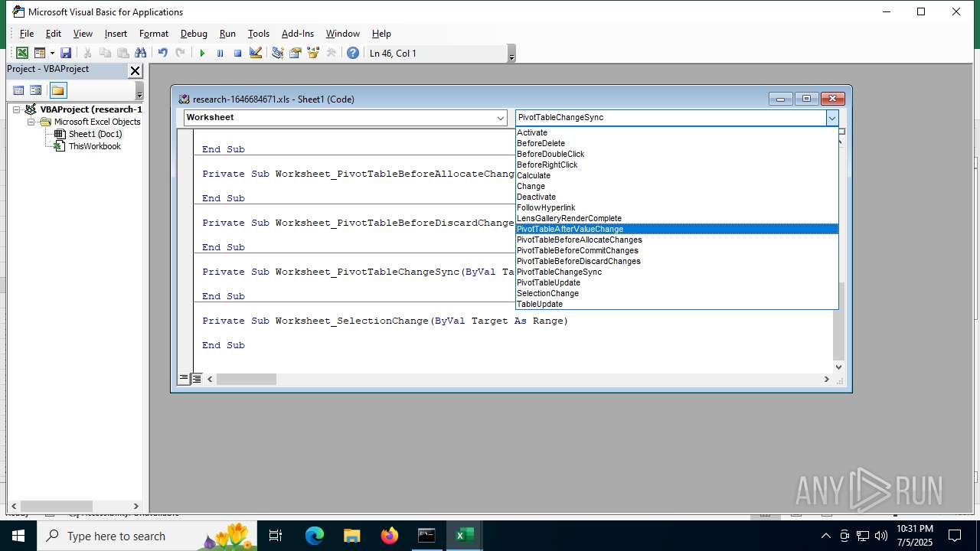Open the Edit menu
The height and width of the screenshot is (551, 980).
coord(54,34)
